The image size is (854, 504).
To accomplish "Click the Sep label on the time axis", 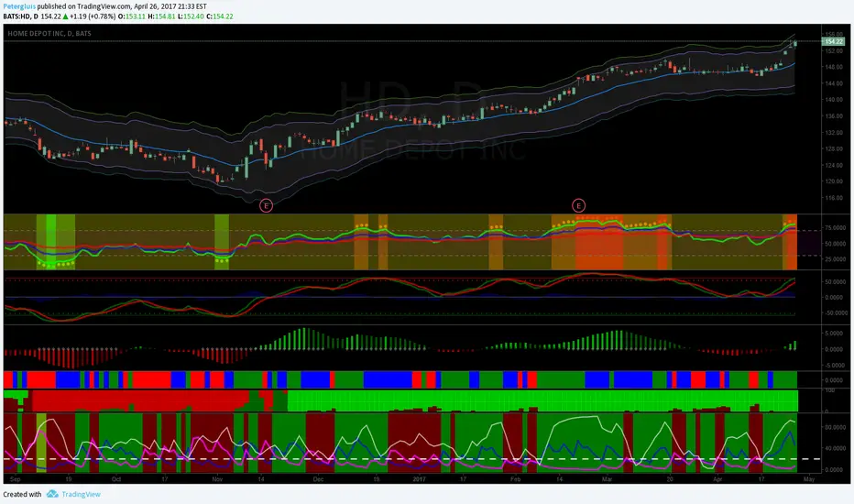I will coord(16,479).
